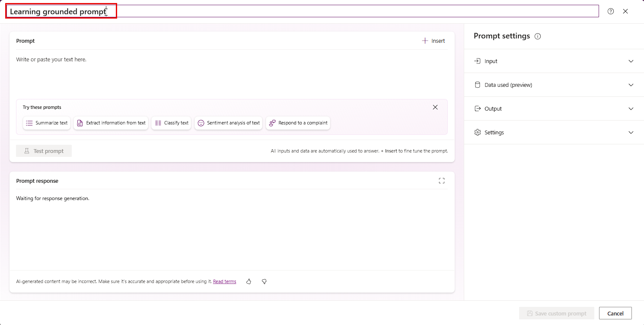Screen dimensions: 644x325
Task: Click into the prompt text area
Action: pyautogui.click(x=232, y=73)
